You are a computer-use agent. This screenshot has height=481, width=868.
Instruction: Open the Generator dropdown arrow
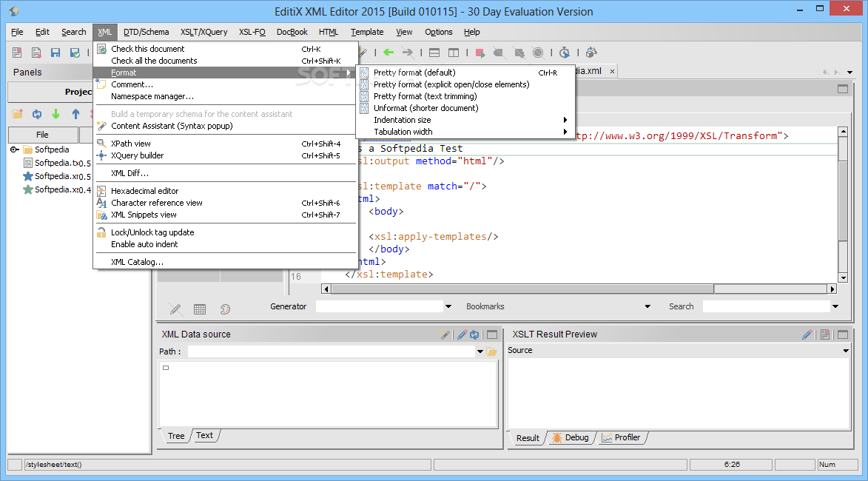click(448, 306)
